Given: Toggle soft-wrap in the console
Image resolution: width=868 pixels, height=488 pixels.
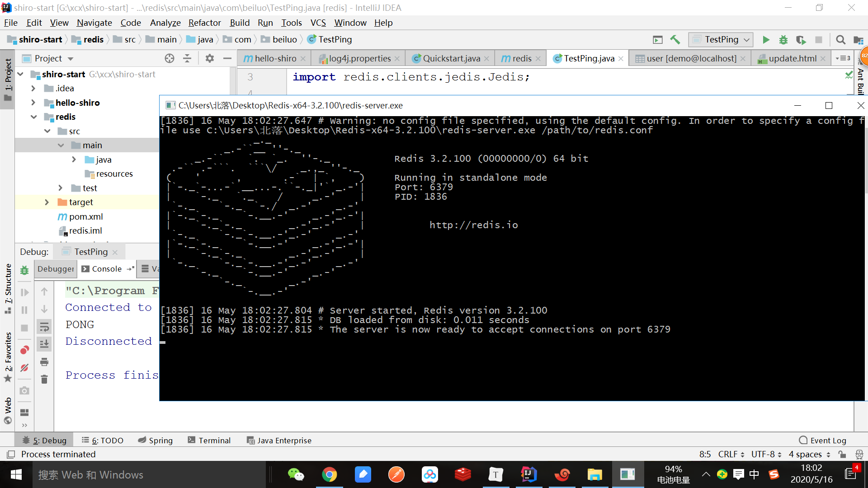Looking at the screenshot, I should click(44, 326).
